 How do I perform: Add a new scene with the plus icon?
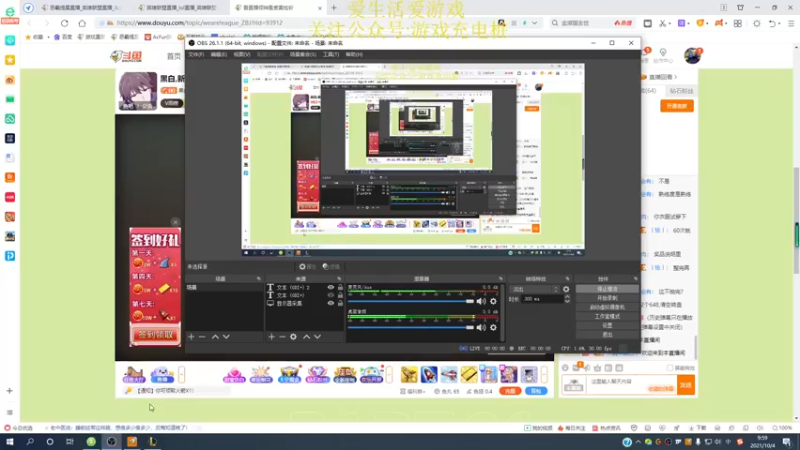(191, 337)
